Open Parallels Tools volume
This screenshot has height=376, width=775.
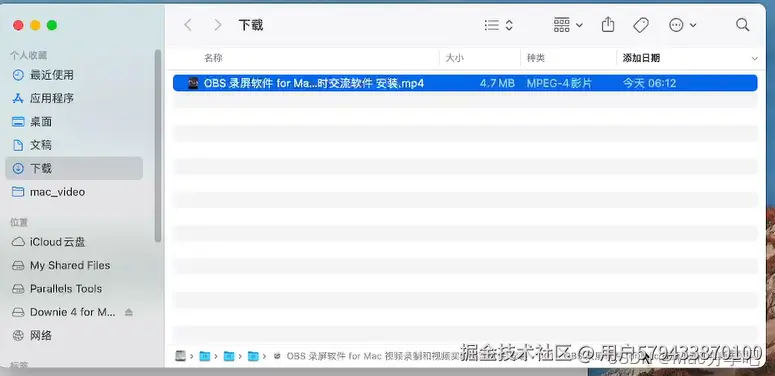74,289
